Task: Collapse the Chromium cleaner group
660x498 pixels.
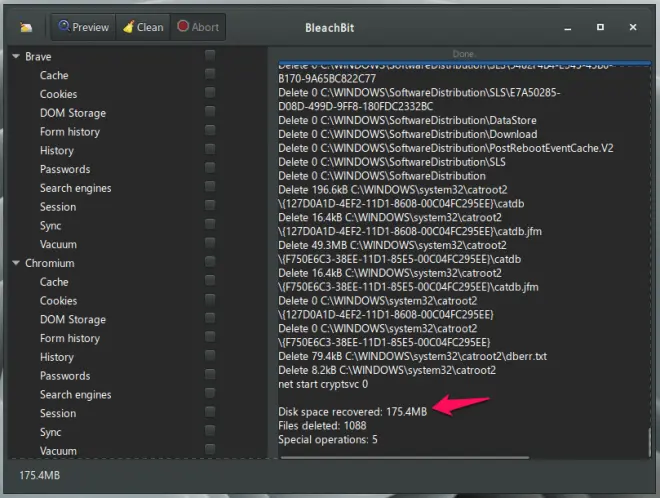Action: coord(16,263)
